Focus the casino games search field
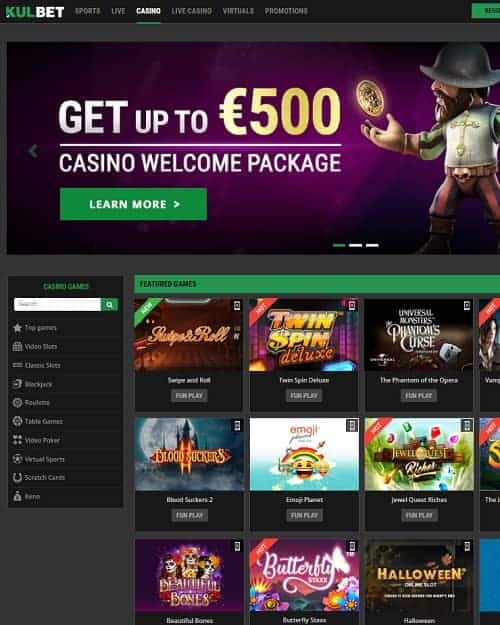 click(x=57, y=305)
